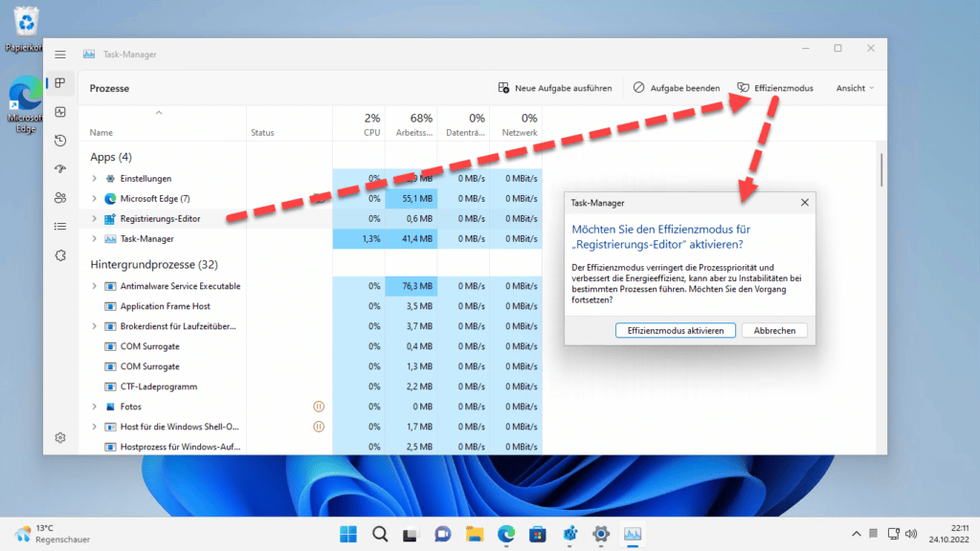Open taskbar Search icon
The height and width of the screenshot is (551, 980).
point(380,534)
